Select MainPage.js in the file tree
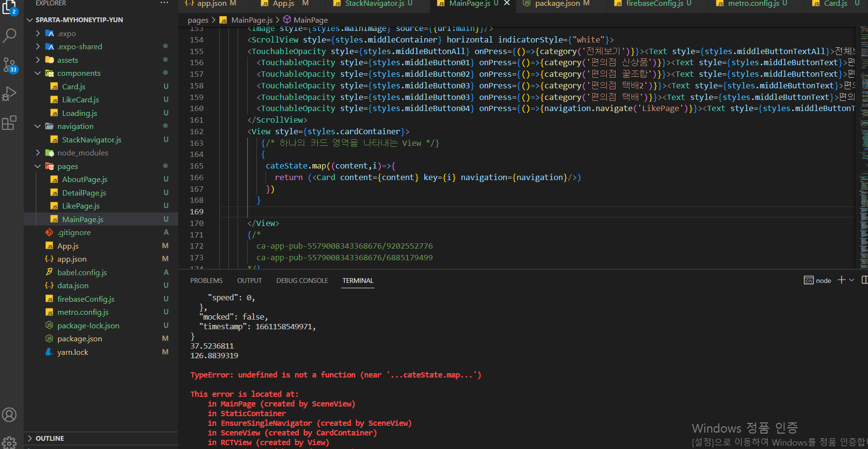The image size is (868, 449). pyautogui.click(x=101, y=220)
